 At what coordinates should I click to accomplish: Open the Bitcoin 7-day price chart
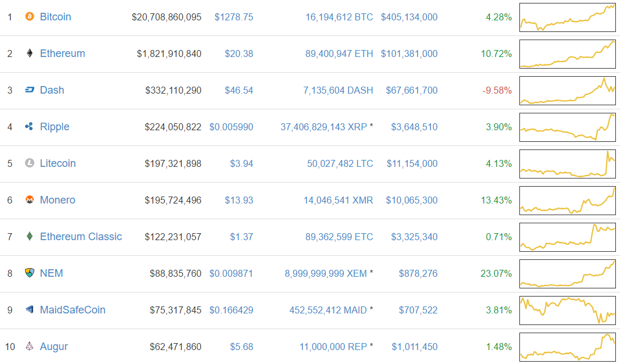tap(568, 17)
